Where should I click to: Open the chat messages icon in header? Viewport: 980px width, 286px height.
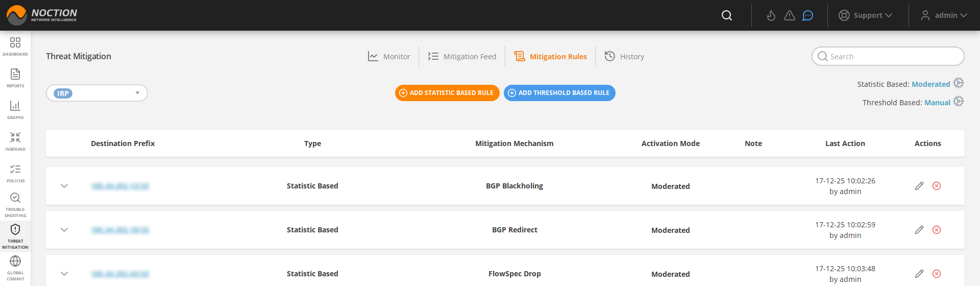click(x=808, y=15)
